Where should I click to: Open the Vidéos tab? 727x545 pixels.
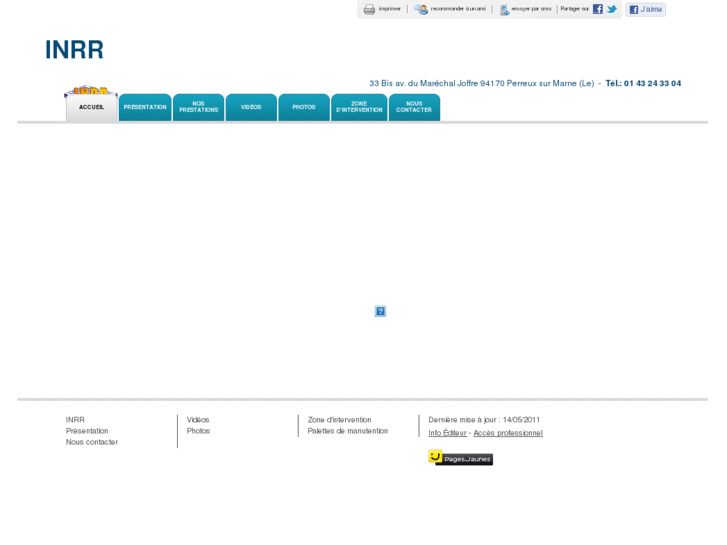(x=251, y=107)
